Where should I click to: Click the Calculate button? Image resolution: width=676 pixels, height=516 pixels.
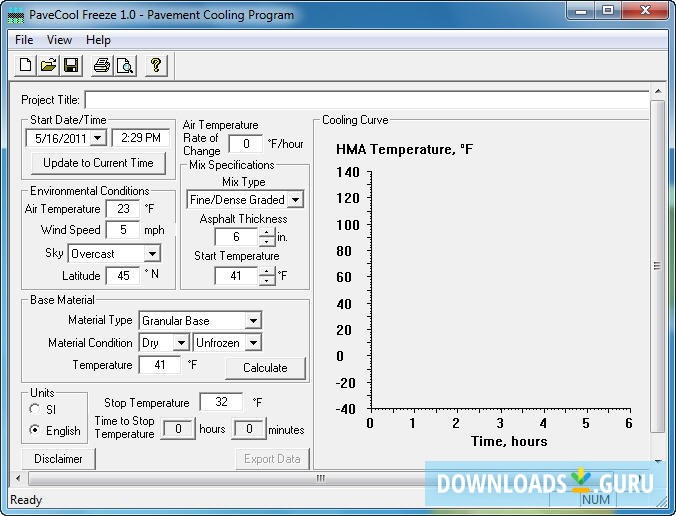point(265,368)
